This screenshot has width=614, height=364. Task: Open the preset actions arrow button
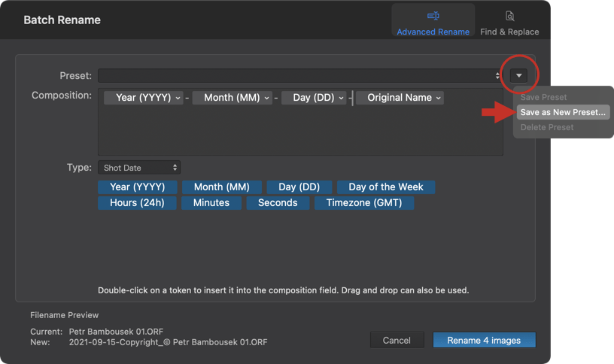pyautogui.click(x=519, y=75)
